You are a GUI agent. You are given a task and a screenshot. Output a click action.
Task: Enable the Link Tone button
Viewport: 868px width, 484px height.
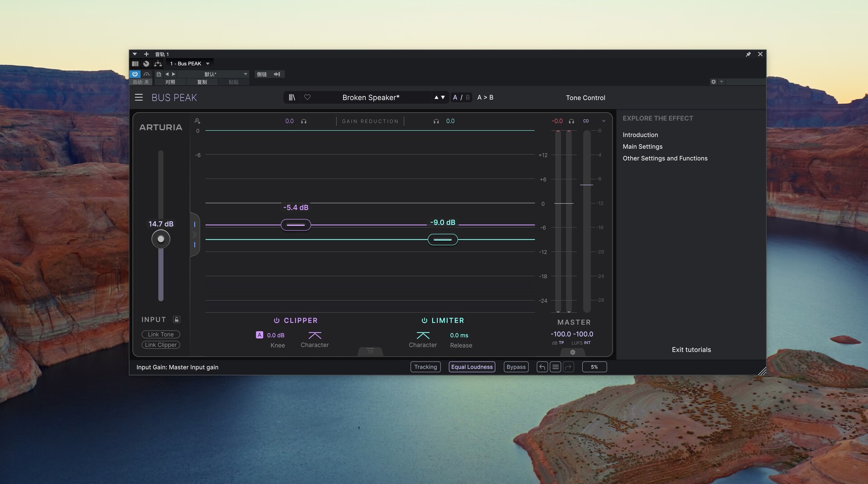161,334
